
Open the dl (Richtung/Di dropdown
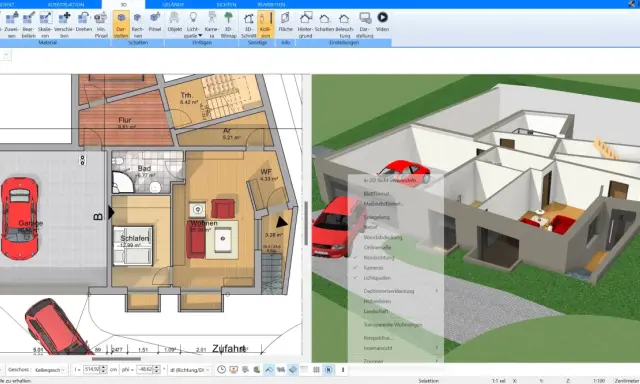pos(190,370)
